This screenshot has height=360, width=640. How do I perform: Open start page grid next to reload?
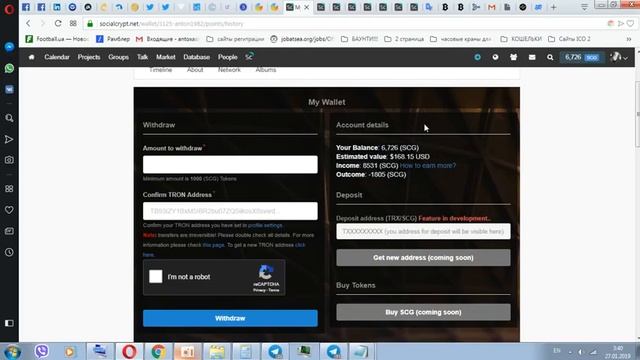pos(73,24)
